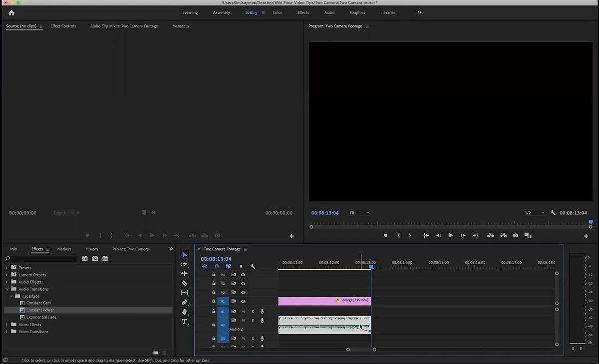The image size is (599, 364).
Task: Open the Fit zoom level dropdown
Action: 359,213
